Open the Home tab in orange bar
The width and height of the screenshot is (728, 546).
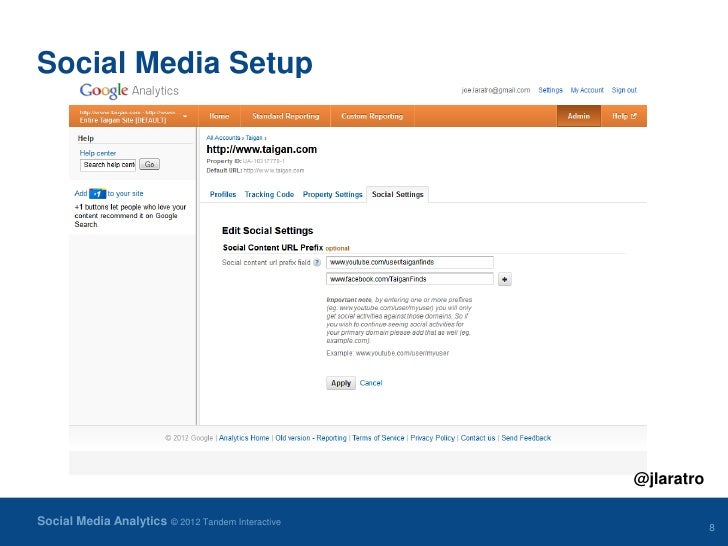click(219, 116)
